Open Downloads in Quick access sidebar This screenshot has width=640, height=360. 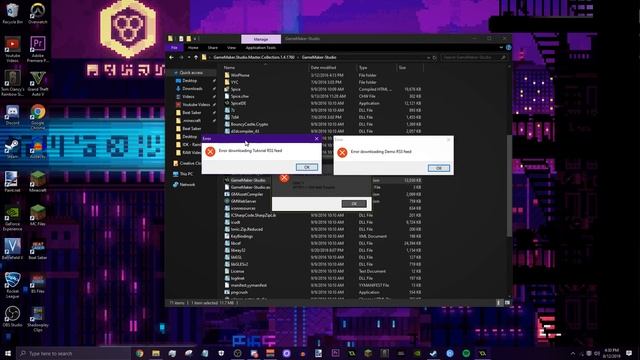click(192, 89)
